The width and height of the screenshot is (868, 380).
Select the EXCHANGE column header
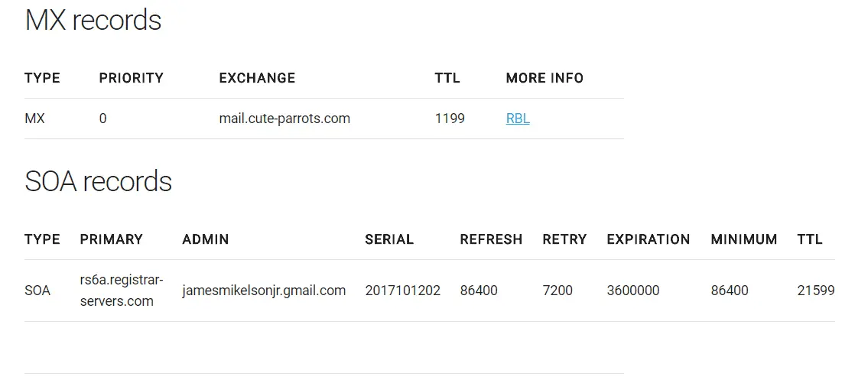click(x=257, y=78)
